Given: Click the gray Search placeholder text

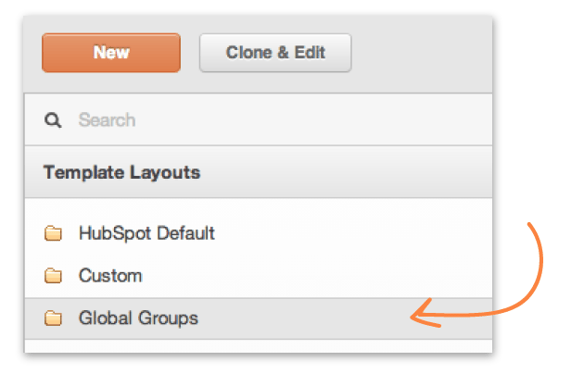Looking at the screenshot, I should pos(107,120).
